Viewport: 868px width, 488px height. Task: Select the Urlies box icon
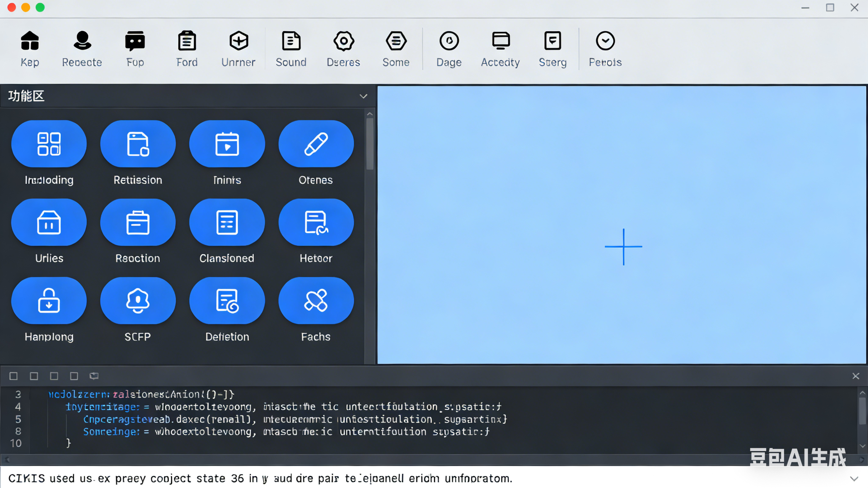(x=49, y=222)
